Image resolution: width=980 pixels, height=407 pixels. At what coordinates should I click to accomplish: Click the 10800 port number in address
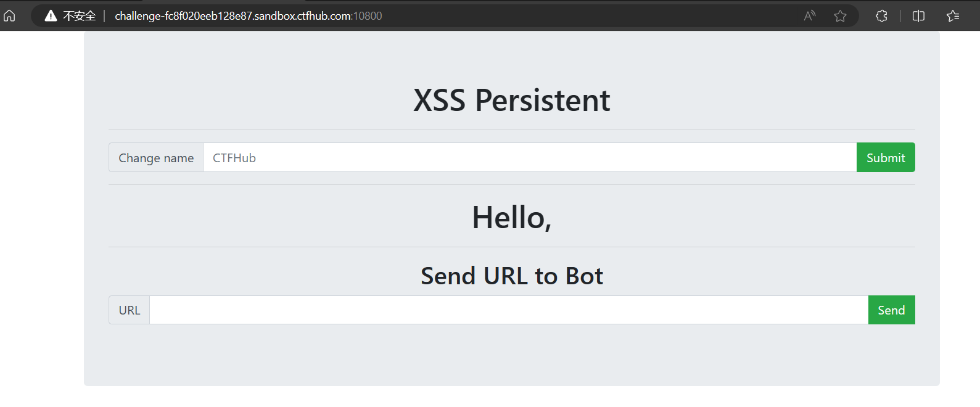coord(368,16)
